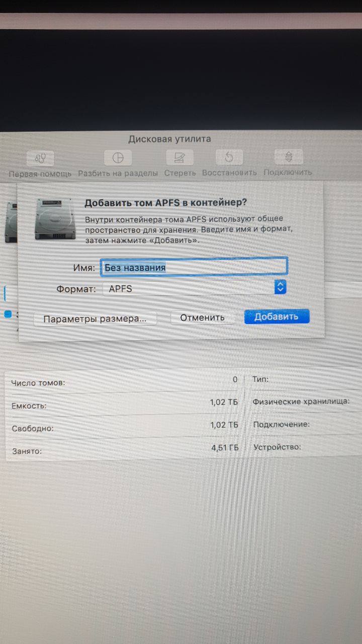
Task: Click the Восстановить label in toolbar
Action: click(x=229, y=172)
